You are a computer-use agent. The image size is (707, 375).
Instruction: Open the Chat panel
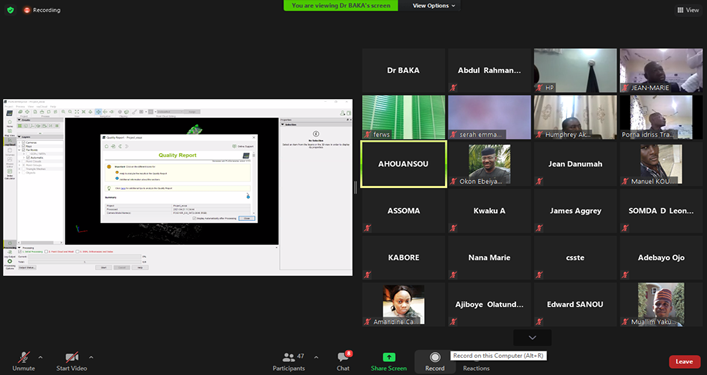point(343,361)
